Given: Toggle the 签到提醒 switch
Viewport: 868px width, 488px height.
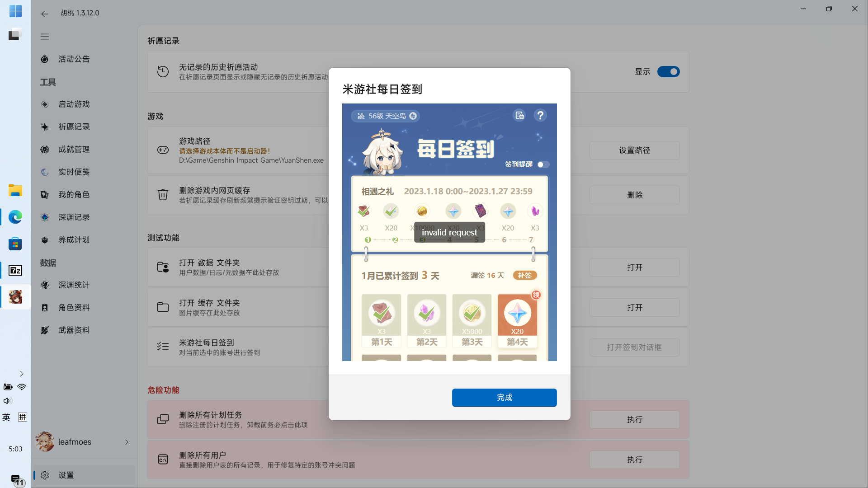Looking at the screenshot, I should click(x=543, y=164).
